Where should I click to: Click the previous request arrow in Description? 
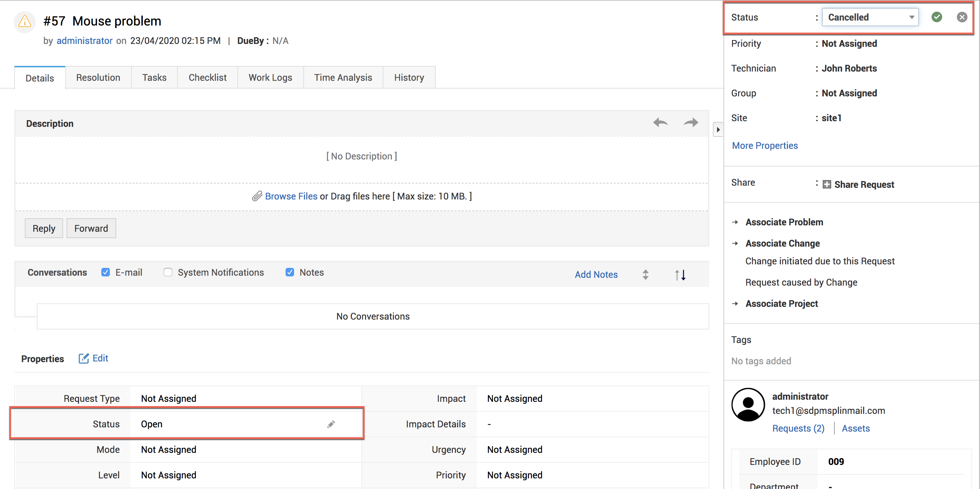(x=660, y=123)
